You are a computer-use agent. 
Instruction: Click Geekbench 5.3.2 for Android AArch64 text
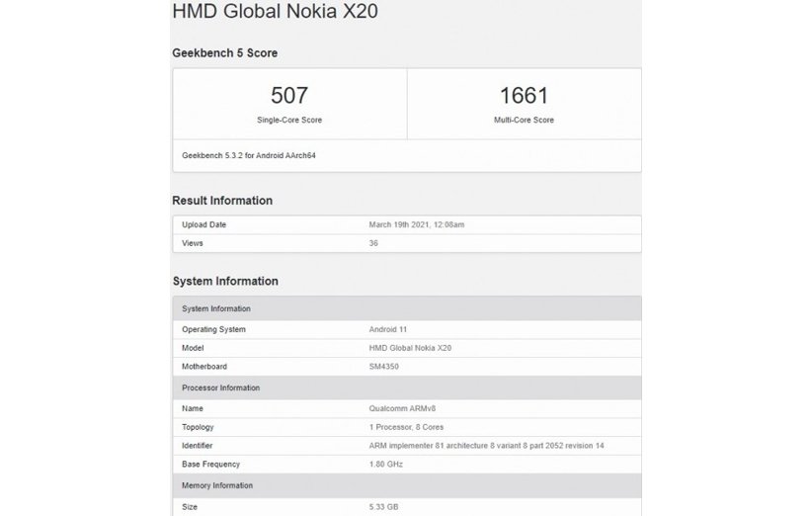coord(249,155)
